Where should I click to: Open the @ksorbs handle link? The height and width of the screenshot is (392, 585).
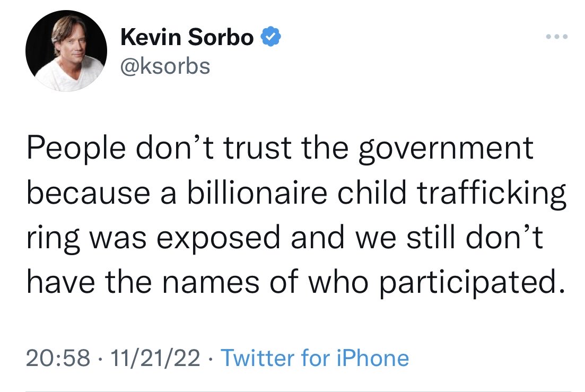165,66
